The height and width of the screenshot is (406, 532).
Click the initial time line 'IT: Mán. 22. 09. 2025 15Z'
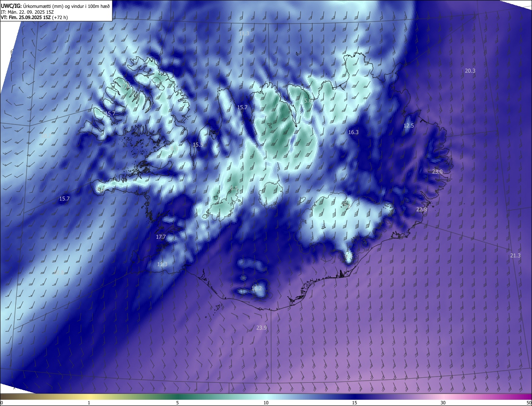(28, 12)
